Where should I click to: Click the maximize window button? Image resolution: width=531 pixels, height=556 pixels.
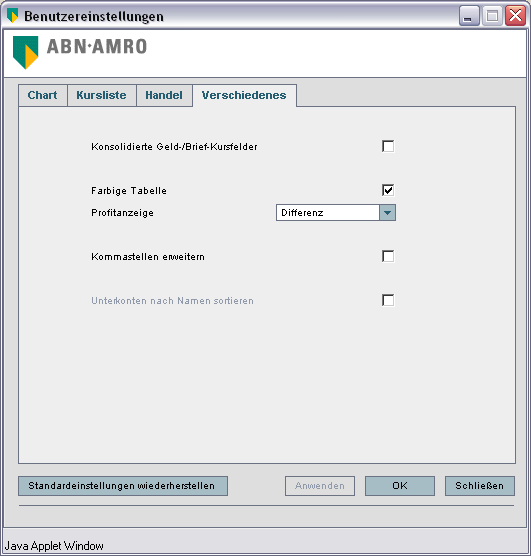(x=492, y=16)
